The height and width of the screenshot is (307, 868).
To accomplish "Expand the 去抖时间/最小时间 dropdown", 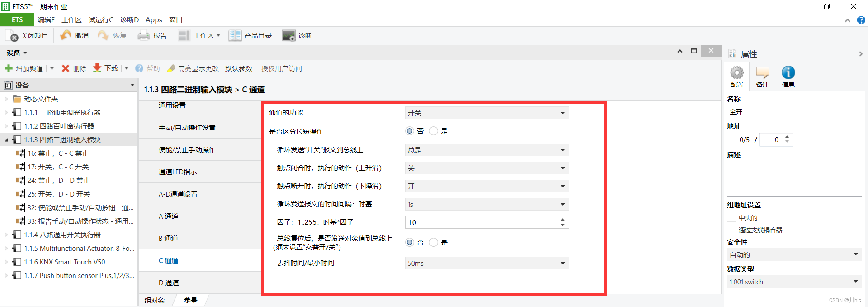I will coord(486,263).
